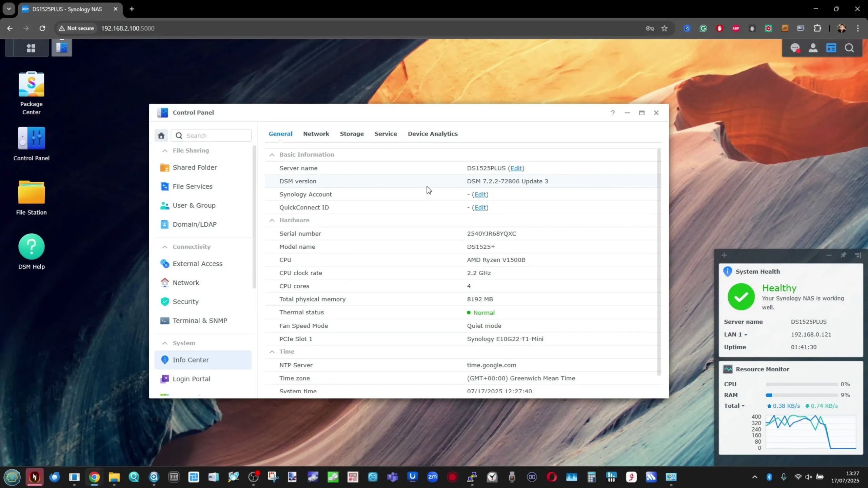Click the Control Panel search field
Screen dimensions: 868x488
211,136
